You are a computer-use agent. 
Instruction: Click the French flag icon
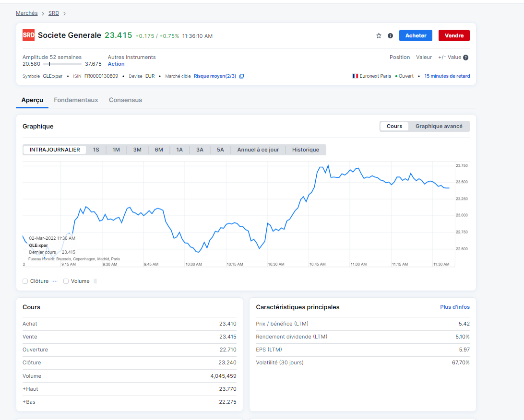coord(355,76)
